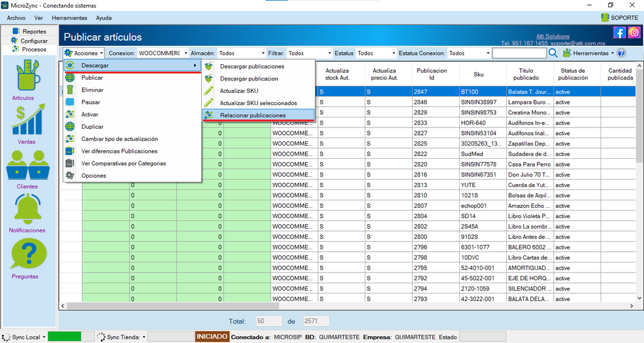Click the title cell Casa Para Perro
The height and width of the screenshot is (343, 644).
(529, 164)
